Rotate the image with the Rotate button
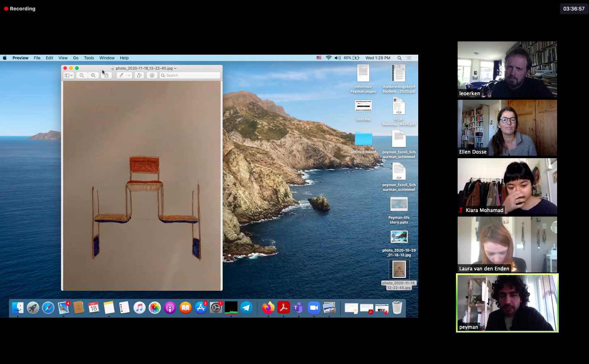Screen dimensions: 589x364 tap(139, 75)
